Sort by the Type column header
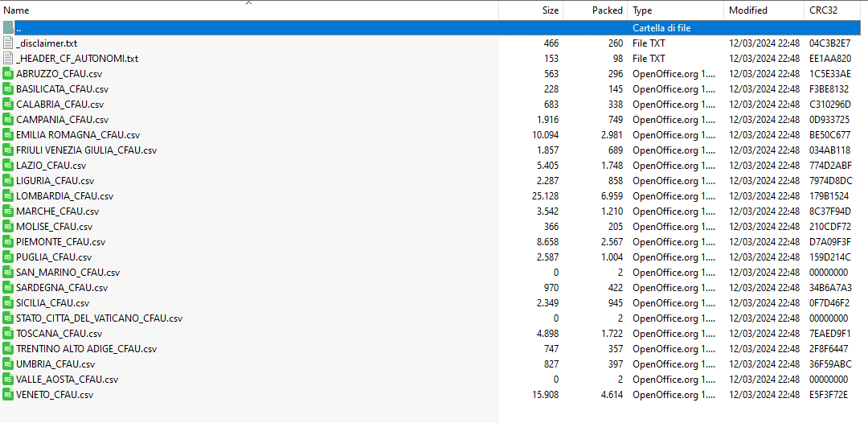 (642, 10)
